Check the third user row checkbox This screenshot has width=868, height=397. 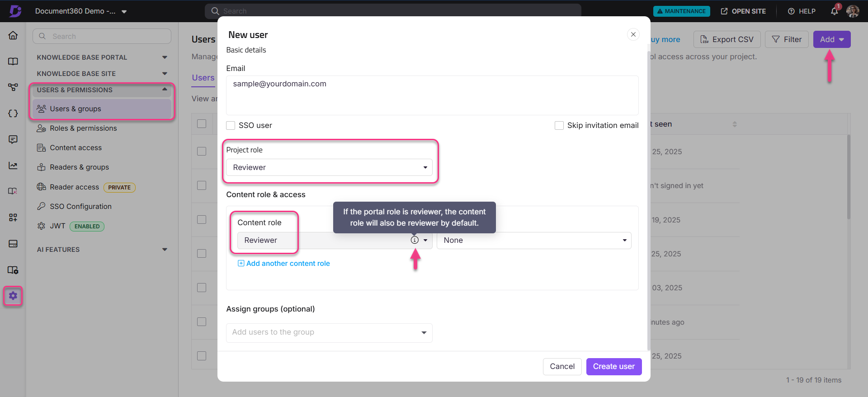[202, 219]
